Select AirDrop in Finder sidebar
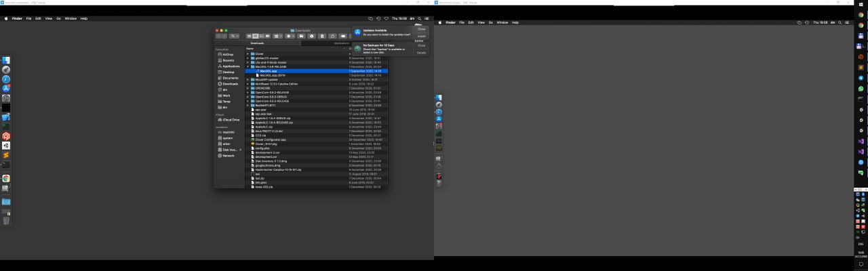868x271 pixels. 229,54
